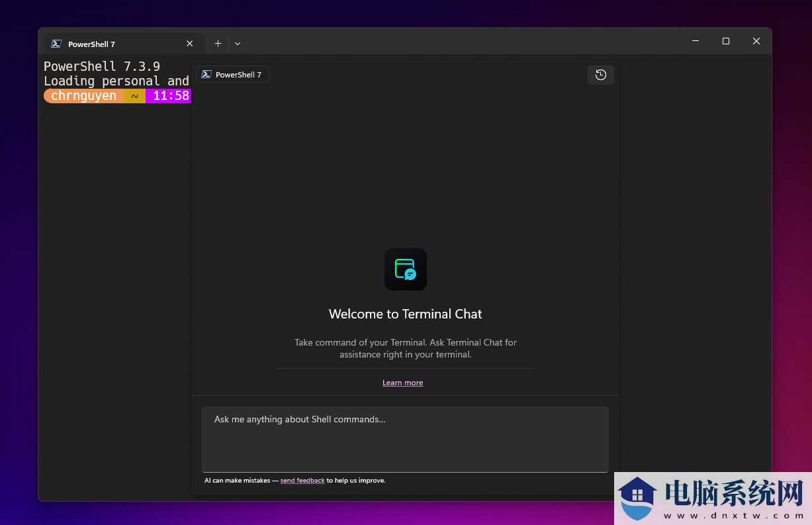Screen dimensions: 812x525
Task: Click the PowerShell icon in chat chip
Action: pos(206,75)
